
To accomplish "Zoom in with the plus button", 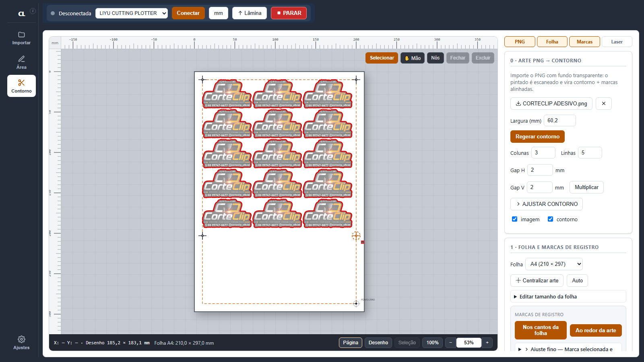I will click(x=487, y=343).
